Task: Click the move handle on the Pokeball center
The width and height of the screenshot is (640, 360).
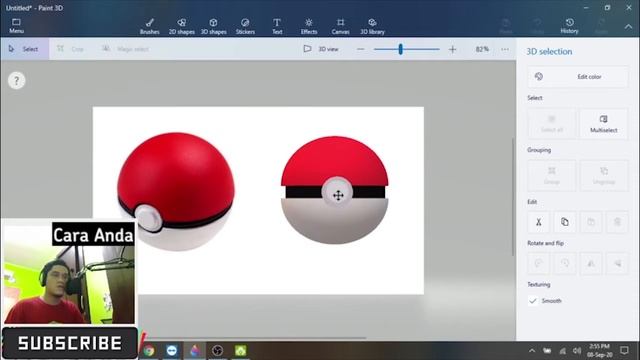Action: point(338,196)
